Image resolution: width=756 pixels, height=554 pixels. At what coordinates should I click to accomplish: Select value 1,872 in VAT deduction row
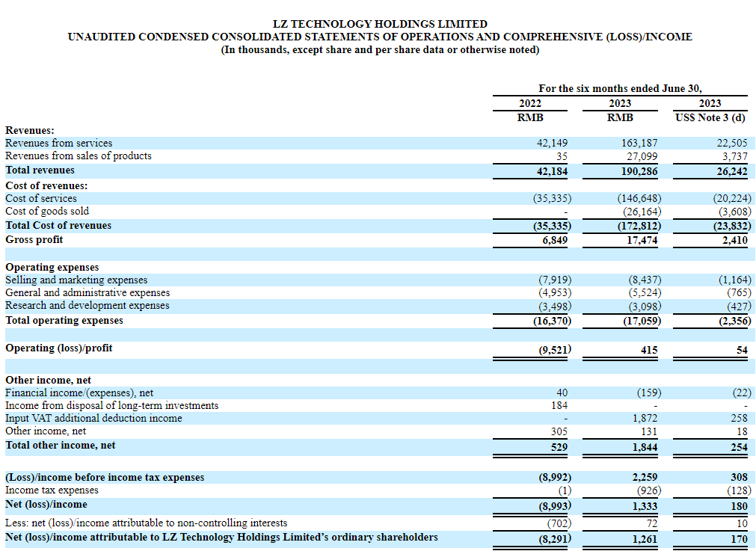pyautogui.click(x=645, y=419)
